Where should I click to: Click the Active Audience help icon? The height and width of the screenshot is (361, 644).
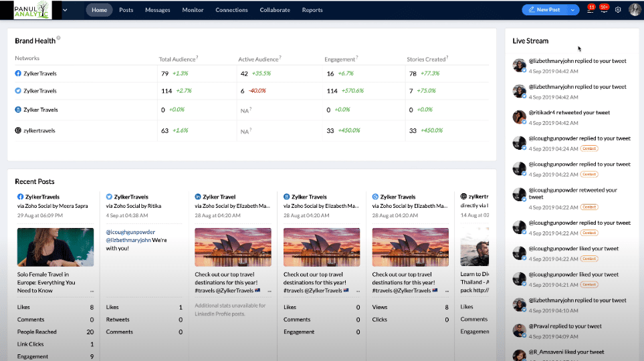click(280, 57)
